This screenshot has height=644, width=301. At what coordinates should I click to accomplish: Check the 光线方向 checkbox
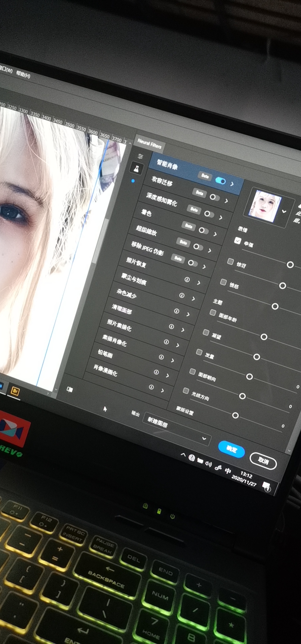[x=186, y=390]
